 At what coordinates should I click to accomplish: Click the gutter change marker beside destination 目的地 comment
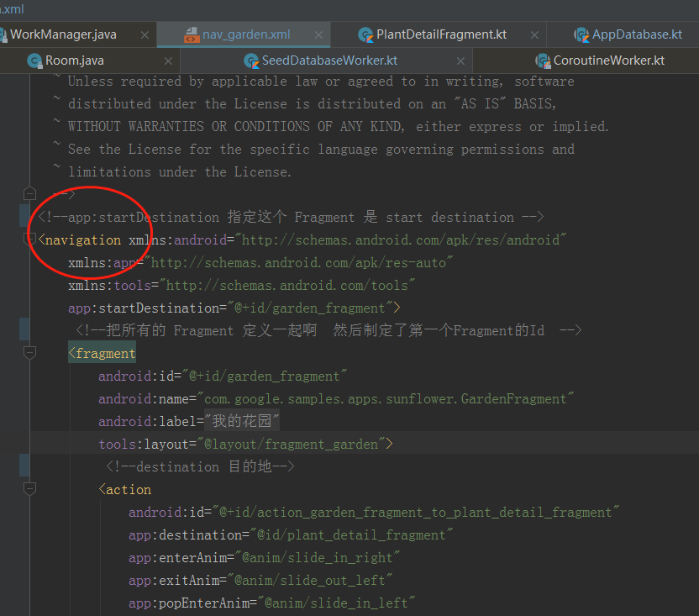tap(24, 466)
